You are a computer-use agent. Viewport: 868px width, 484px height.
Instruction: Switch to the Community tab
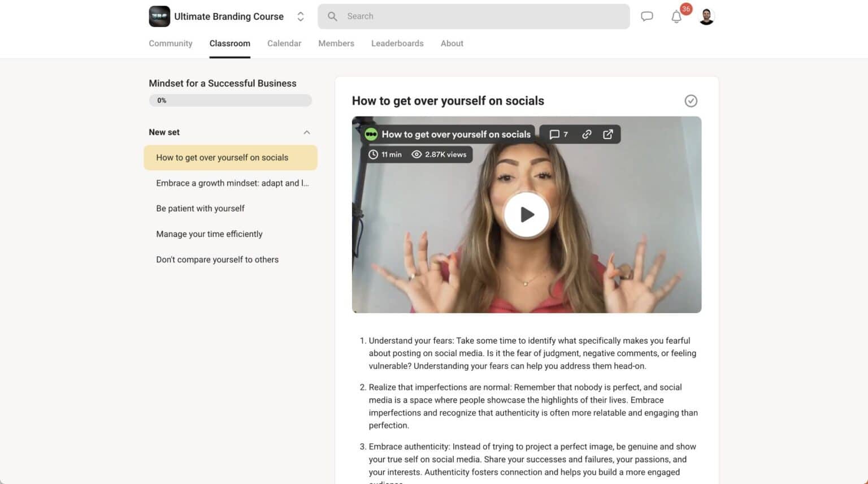click(x=170, y=43)
